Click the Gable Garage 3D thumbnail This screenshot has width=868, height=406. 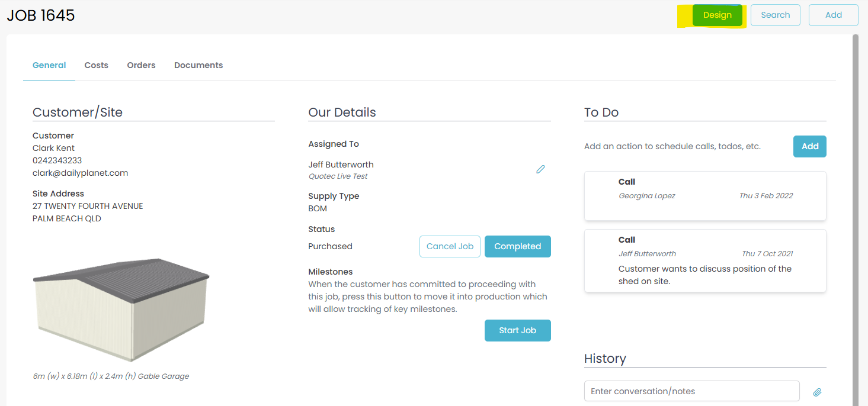(121, 308)
